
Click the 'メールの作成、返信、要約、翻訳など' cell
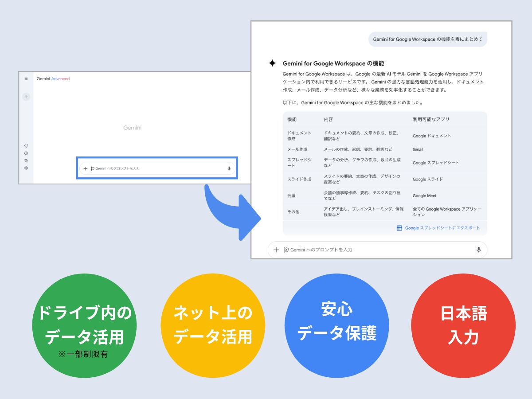[x=358, y=149]
